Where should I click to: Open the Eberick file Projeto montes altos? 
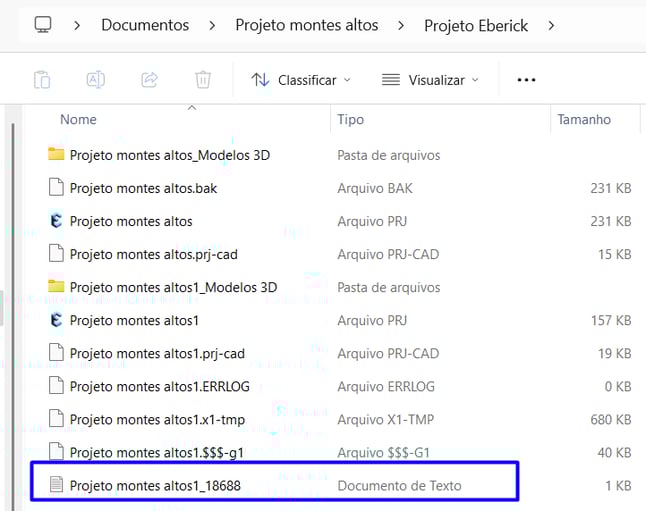pos(131,221)
